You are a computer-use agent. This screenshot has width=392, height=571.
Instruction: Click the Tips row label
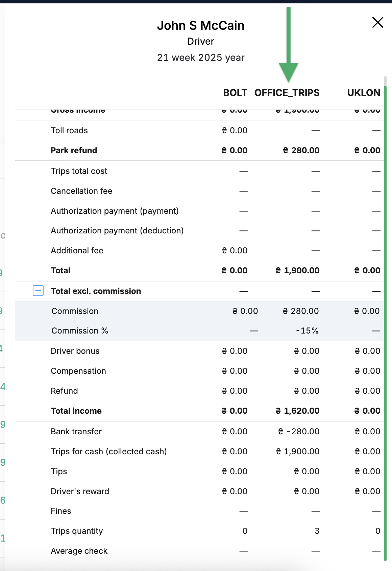tap(59, 472)
